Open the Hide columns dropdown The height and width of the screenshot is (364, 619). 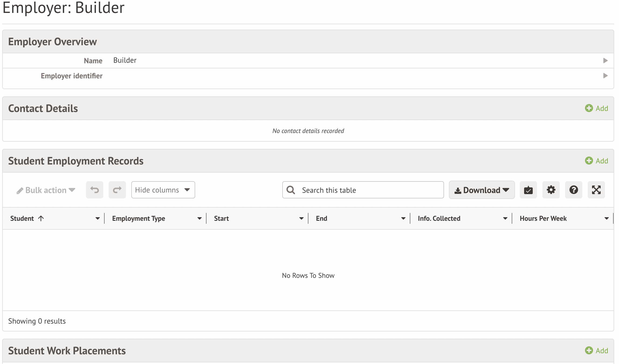click(163, 190)
